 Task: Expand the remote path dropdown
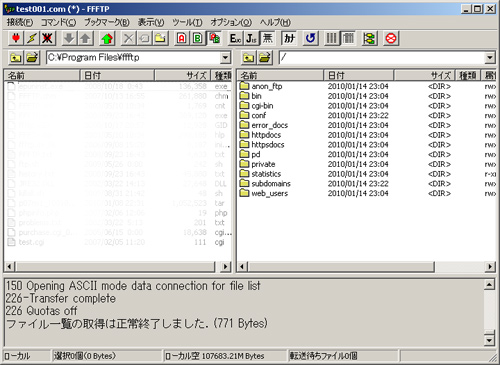point(489,58)
